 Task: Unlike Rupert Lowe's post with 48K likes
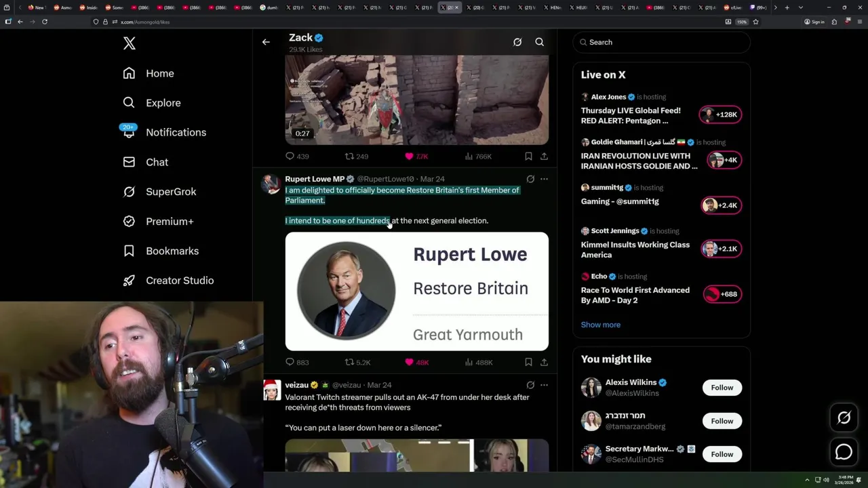coord(416,363)
